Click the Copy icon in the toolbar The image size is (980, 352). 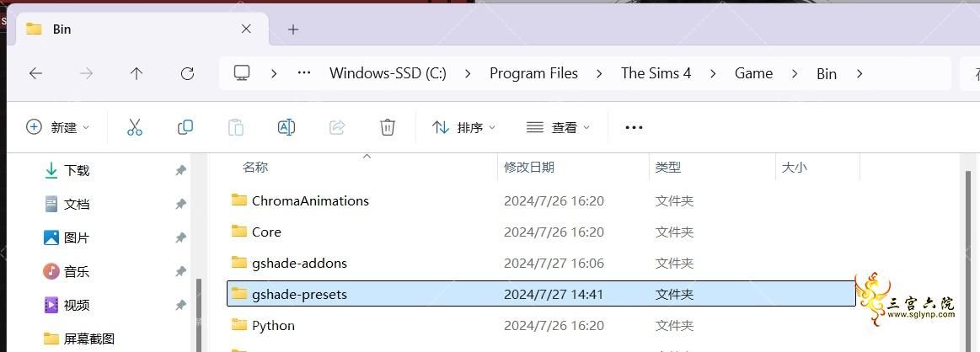185,127
